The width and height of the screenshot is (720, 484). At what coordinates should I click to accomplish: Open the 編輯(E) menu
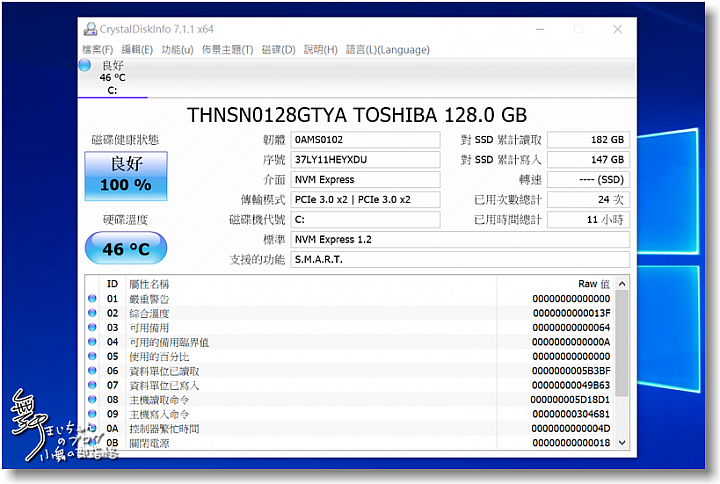[137, 50]
